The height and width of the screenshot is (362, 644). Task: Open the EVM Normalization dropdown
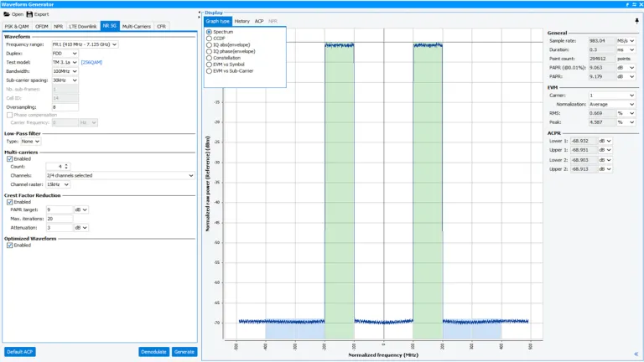click(612, 104)
